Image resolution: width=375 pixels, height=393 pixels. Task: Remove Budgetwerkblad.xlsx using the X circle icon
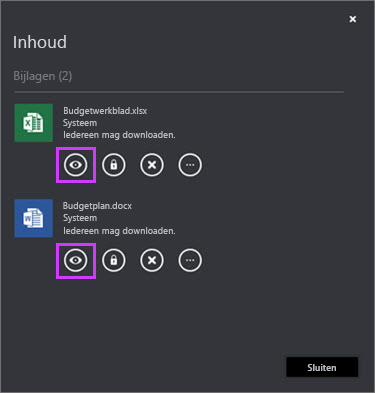coord(152,165)
